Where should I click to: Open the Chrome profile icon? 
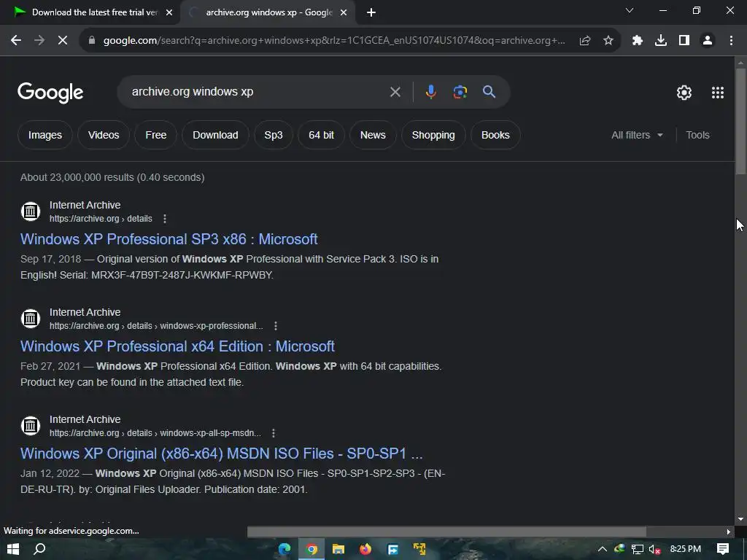point(708,41)
